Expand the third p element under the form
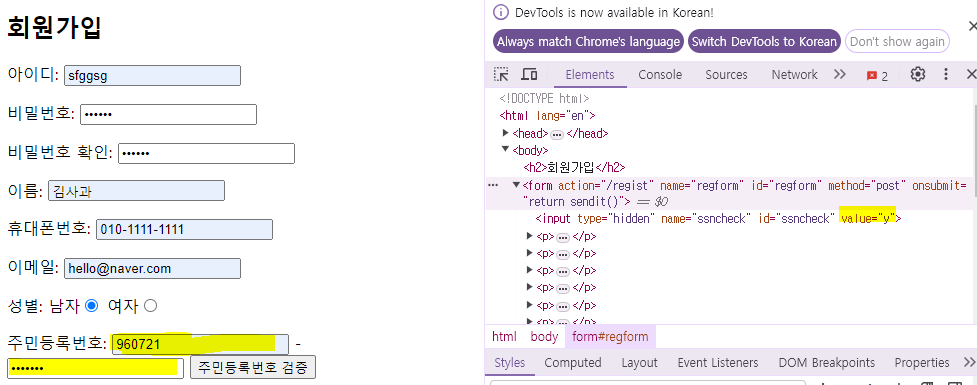This screenshot has height=385, width=977. pyautogui.click(x=530, y=270)
